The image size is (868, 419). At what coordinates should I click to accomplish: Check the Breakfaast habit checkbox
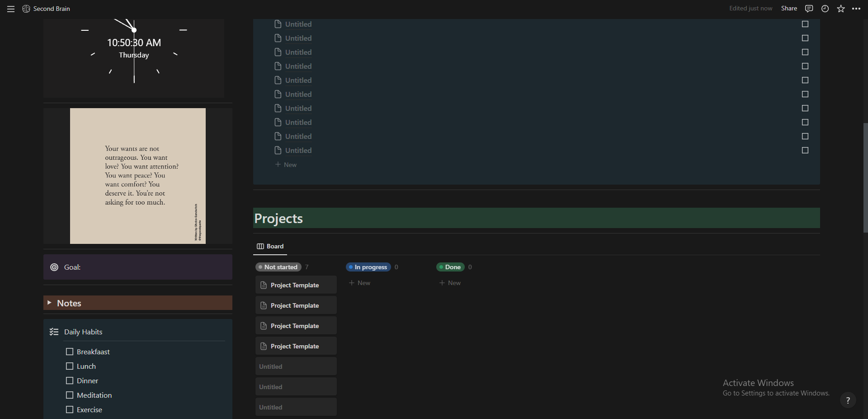click(70, 352)
